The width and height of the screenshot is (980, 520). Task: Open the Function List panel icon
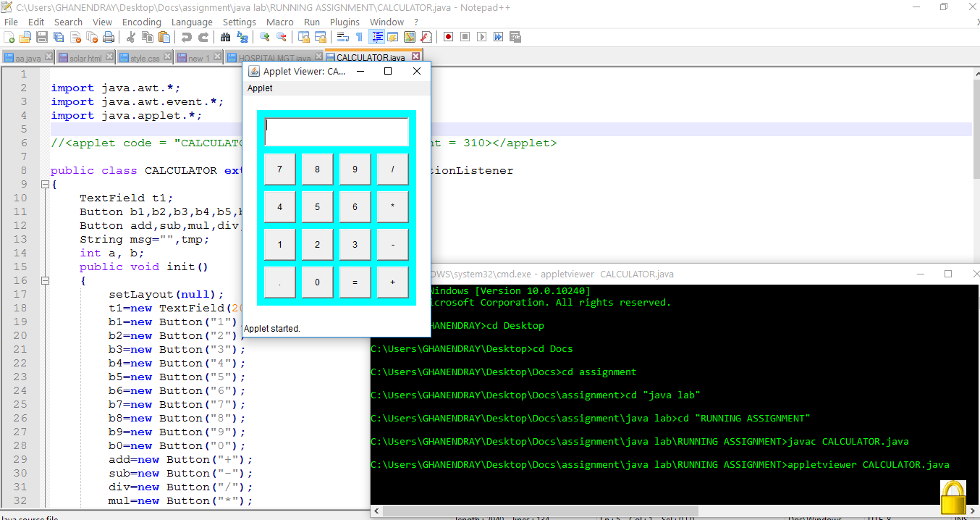click(x=426, y=37)
